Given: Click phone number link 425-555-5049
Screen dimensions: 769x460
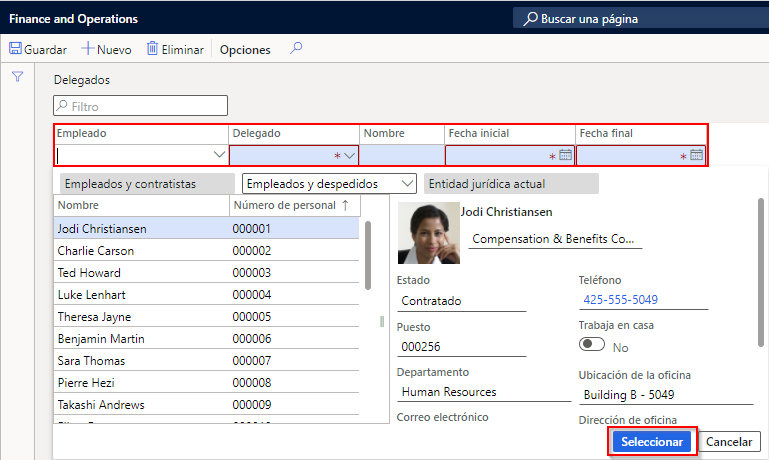Looking at the screenshot, I should coord(622,300).
